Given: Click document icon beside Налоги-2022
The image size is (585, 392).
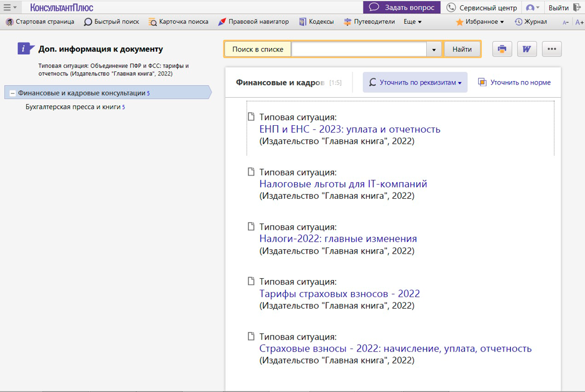Looking at the screenshot, I should [251, 226].
